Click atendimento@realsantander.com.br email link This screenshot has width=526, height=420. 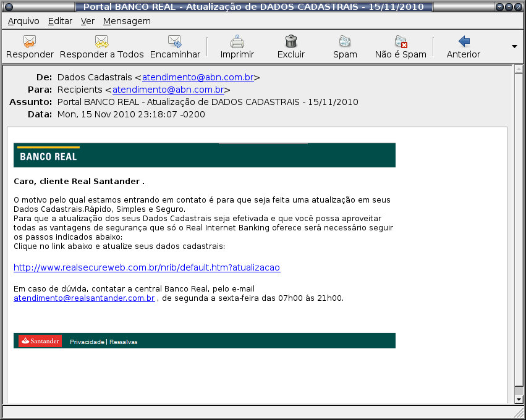pyautogui.click(x=84, y=298)
